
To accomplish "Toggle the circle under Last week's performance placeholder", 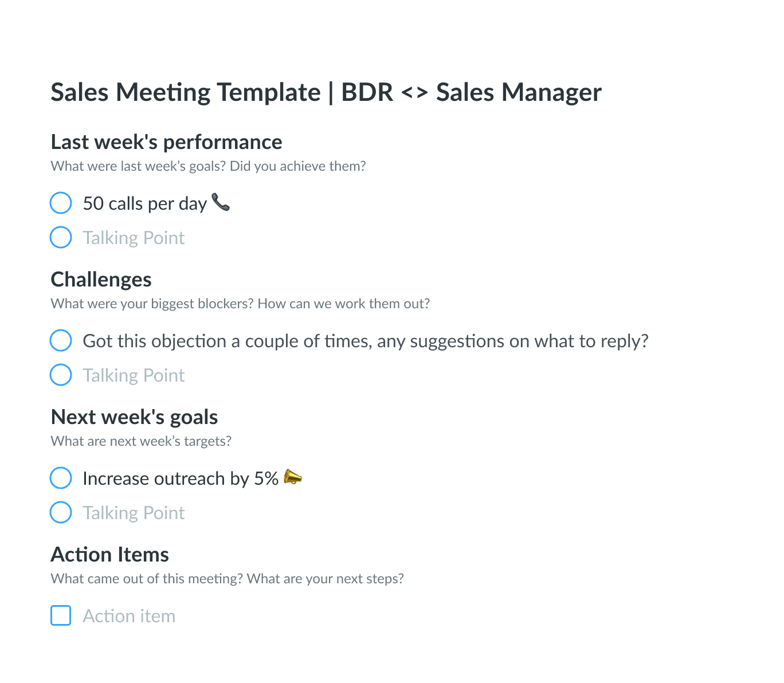I will click(61, 237).
